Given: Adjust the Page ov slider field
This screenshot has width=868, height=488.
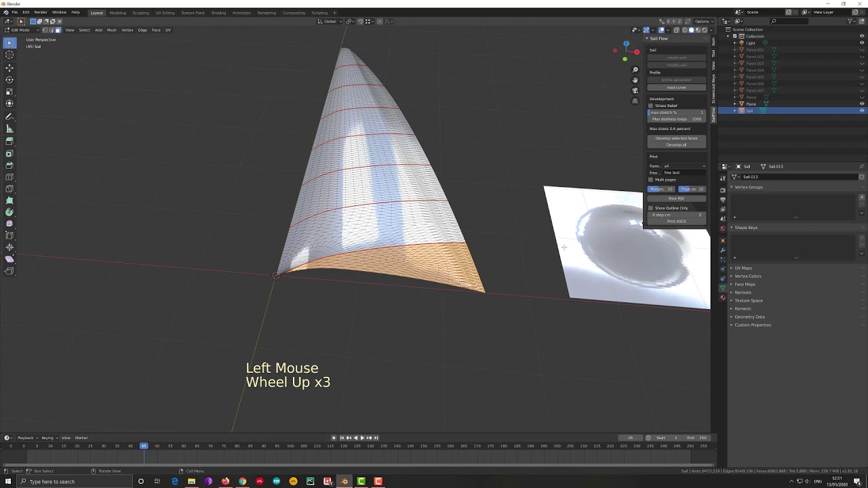Looking at the screenshot, I should pos(692,189).
